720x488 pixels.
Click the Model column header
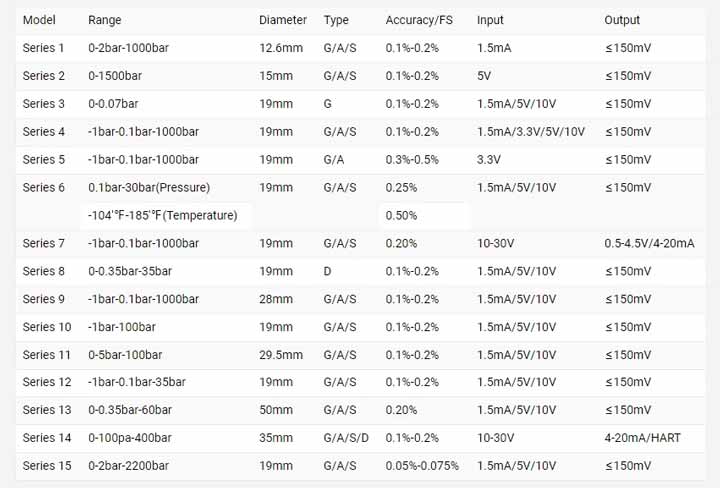click(39, 20)
